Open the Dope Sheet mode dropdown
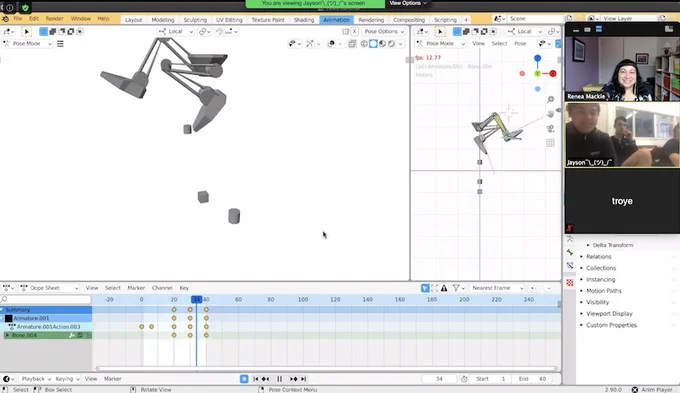This screenshot has height=393, width=680. tap(49, 288)
